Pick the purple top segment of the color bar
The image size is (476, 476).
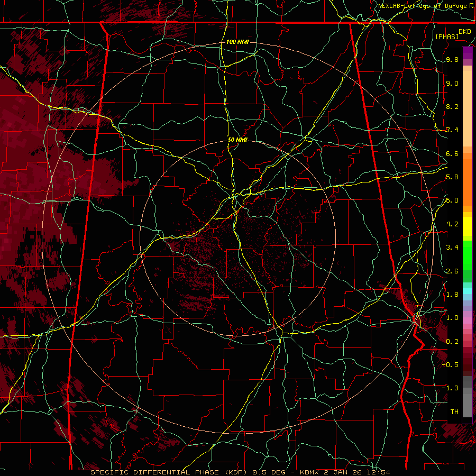467,53
